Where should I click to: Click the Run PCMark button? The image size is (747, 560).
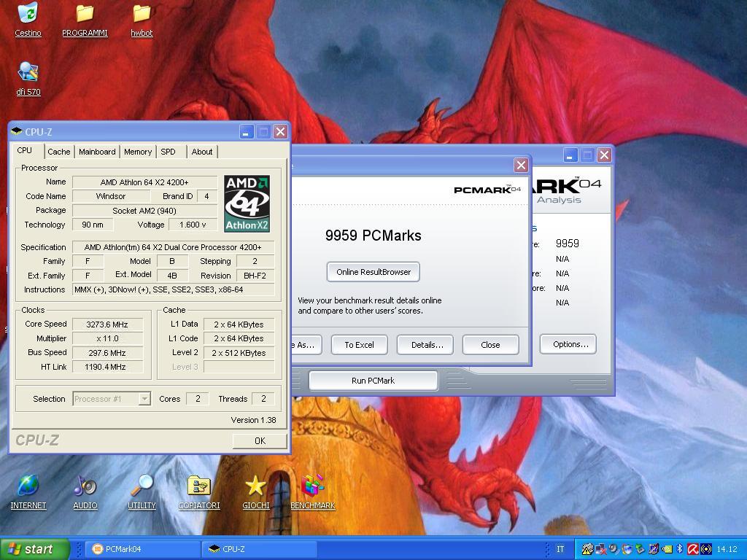(373, 381)
